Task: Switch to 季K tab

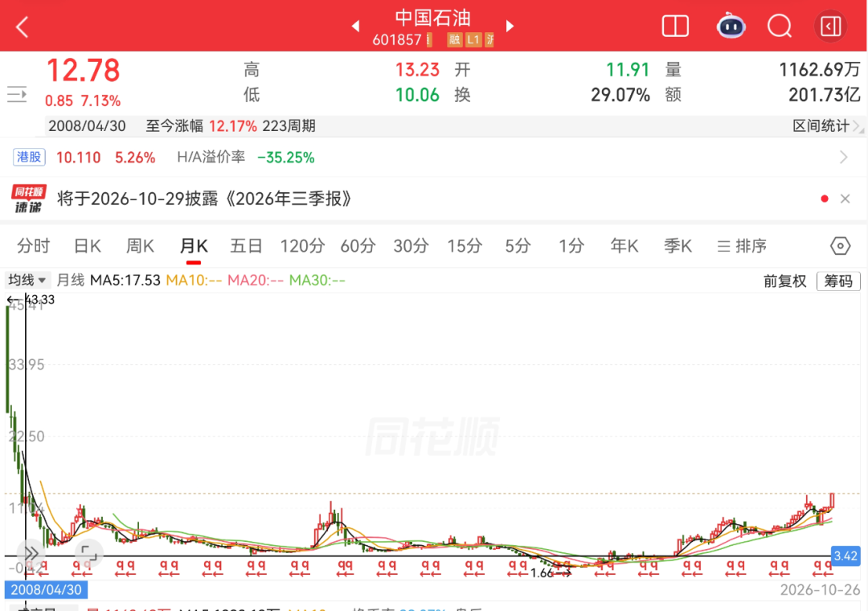Action: 678,245
